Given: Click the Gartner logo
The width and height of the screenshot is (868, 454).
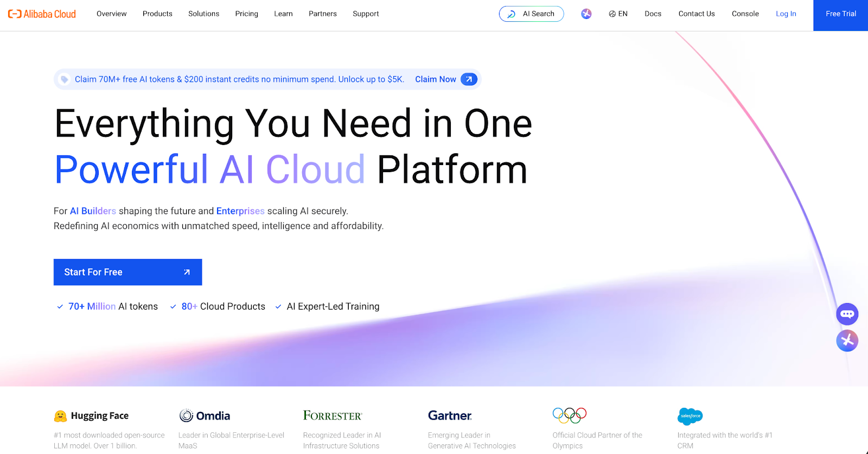Looking at the screenshot, I should 450,416.
